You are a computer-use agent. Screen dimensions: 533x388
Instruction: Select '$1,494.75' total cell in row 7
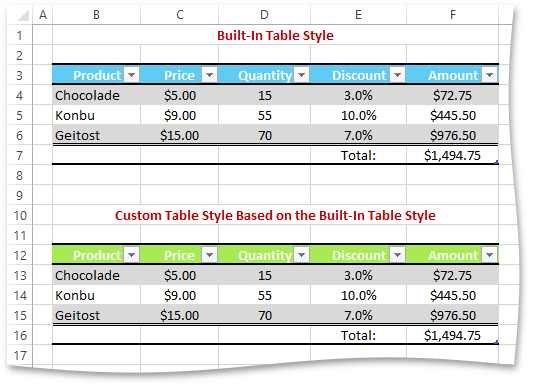pyautogui.click(x=452, y=155)
